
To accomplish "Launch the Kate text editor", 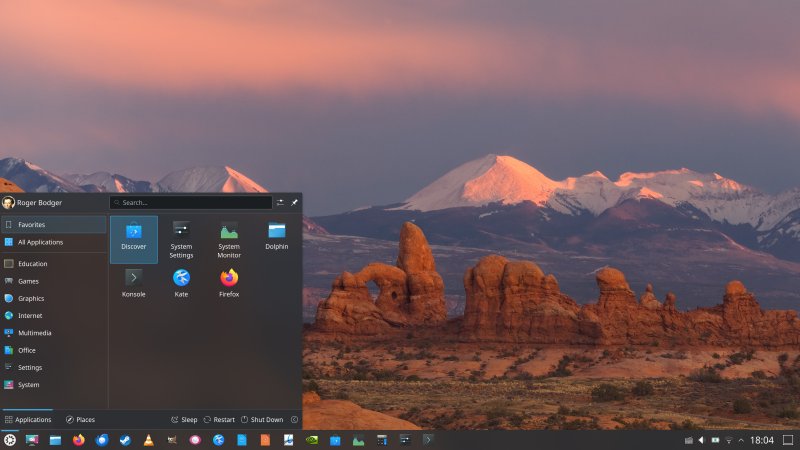I will click(x=181, y=282).
